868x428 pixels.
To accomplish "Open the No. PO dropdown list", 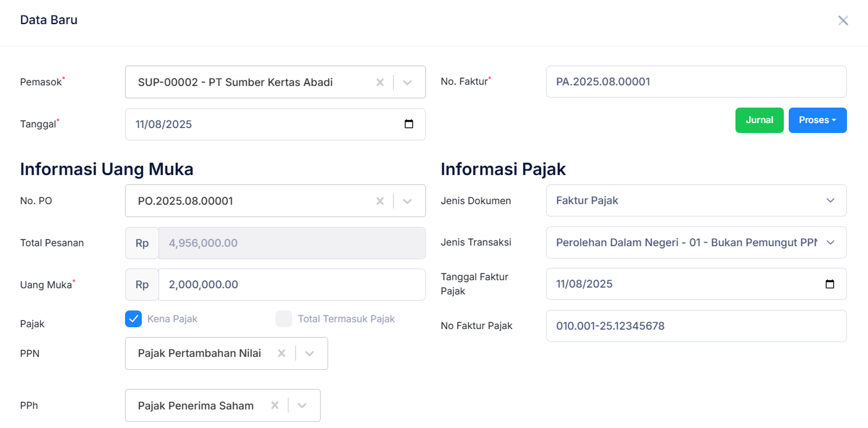I will [x=407, y=200].
